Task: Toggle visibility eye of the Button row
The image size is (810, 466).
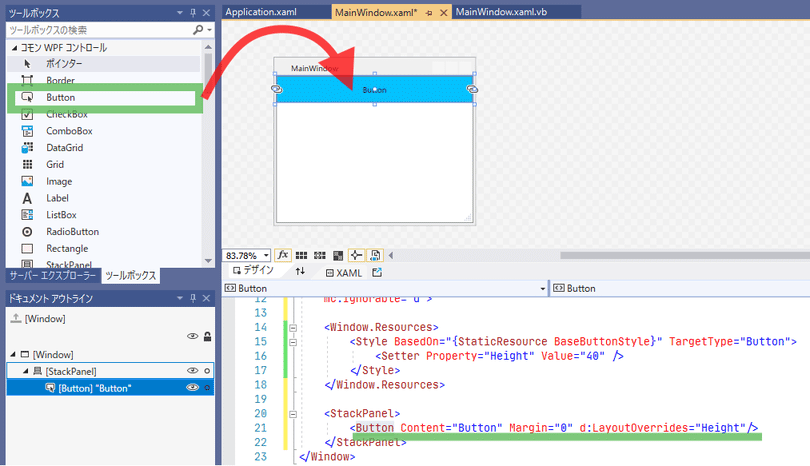Action: tap(192, 388)
